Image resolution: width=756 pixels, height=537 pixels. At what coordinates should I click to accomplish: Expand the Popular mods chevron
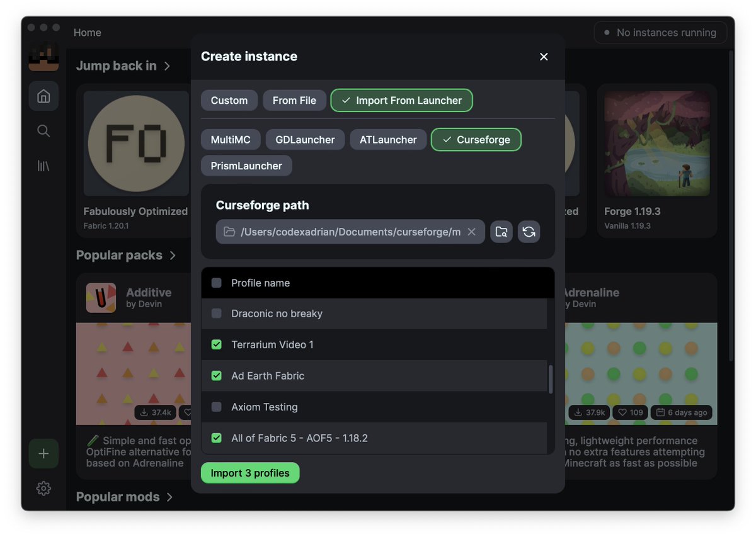tap(169, 497)
